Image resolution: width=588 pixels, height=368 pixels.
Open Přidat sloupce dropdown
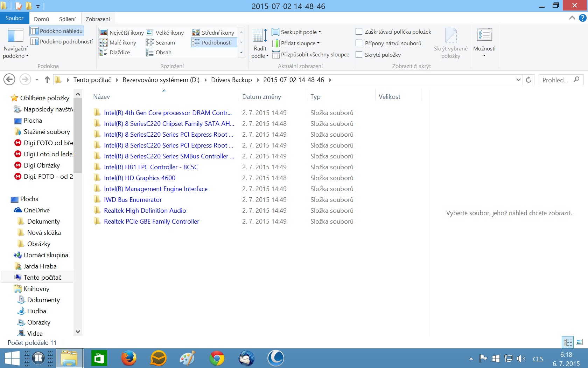coord(296,43)
